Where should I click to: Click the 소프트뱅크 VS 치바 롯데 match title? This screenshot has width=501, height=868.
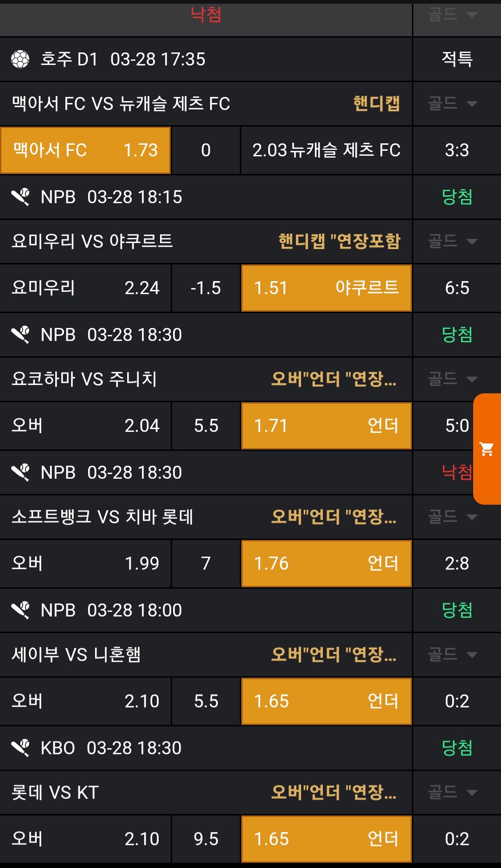[x=103, y=517]
